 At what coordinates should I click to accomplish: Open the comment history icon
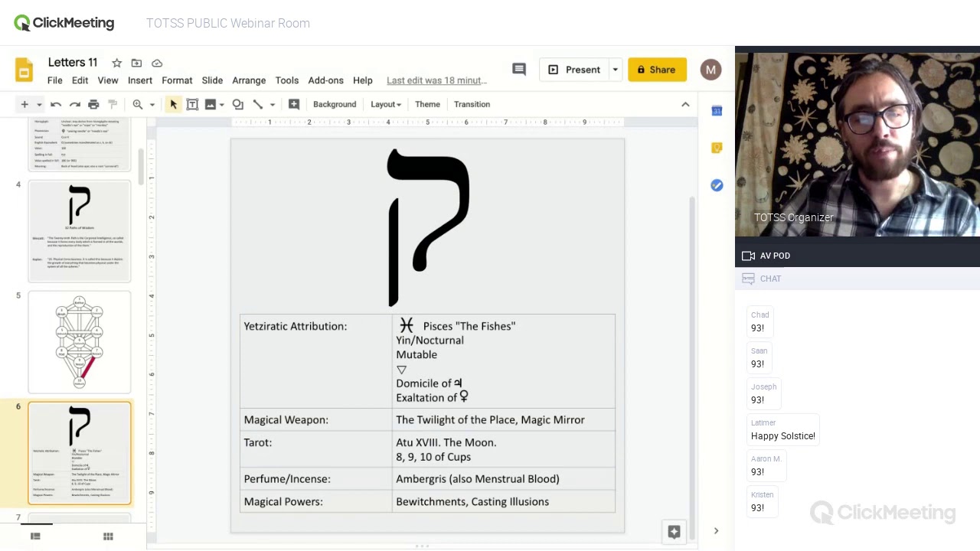[519, 70]
